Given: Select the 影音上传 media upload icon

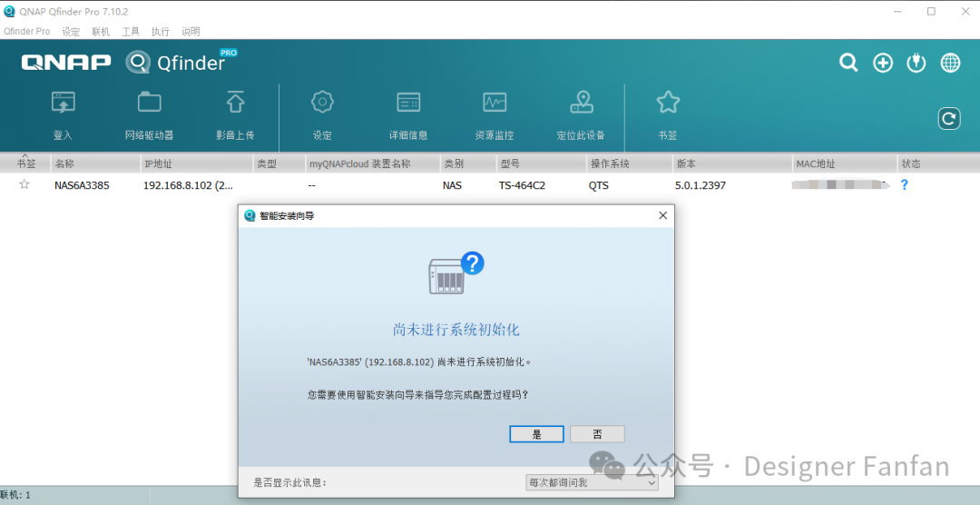Looking at the screenshot, I should [x=235, y=102].
